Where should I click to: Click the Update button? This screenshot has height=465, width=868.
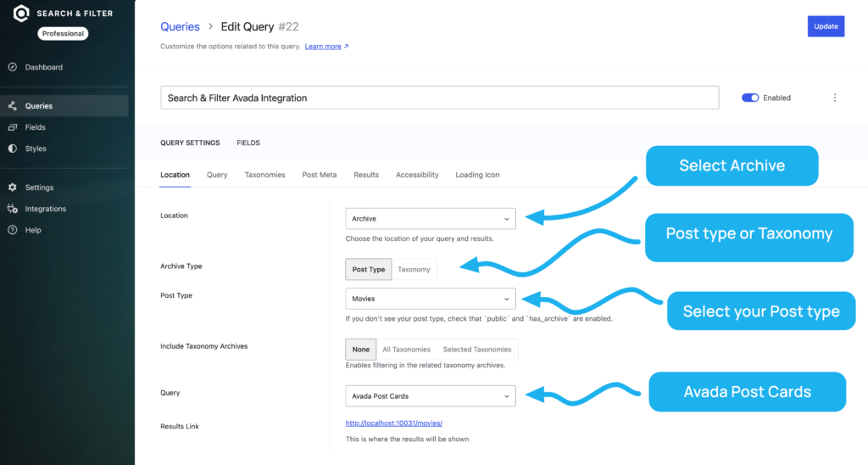[826, 26]
